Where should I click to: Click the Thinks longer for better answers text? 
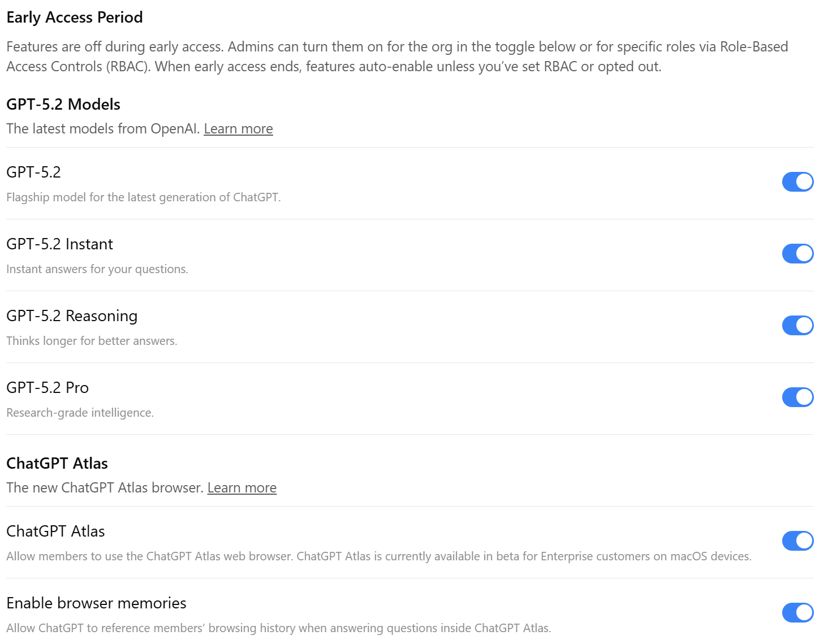tap(92, 341)
